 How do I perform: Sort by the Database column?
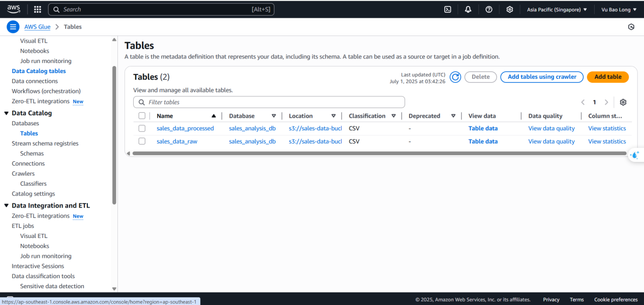(273, 116)
